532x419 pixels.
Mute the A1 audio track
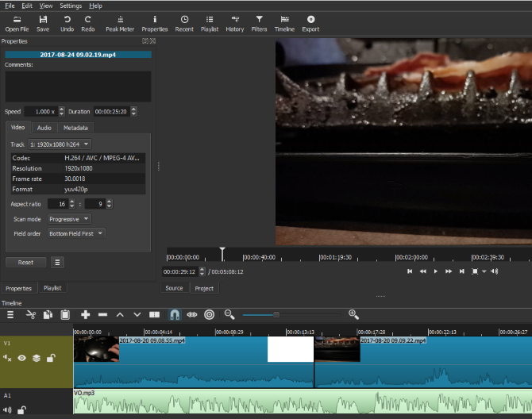point(8,410)
